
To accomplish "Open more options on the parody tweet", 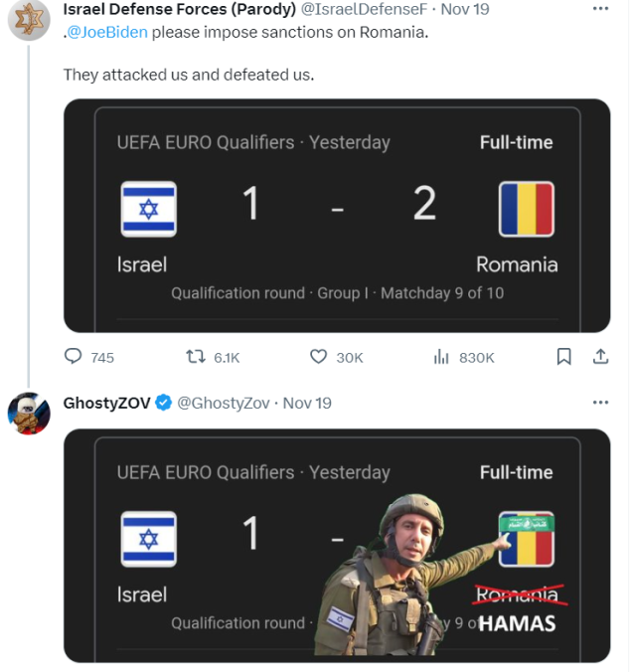I will coord(600,8).
